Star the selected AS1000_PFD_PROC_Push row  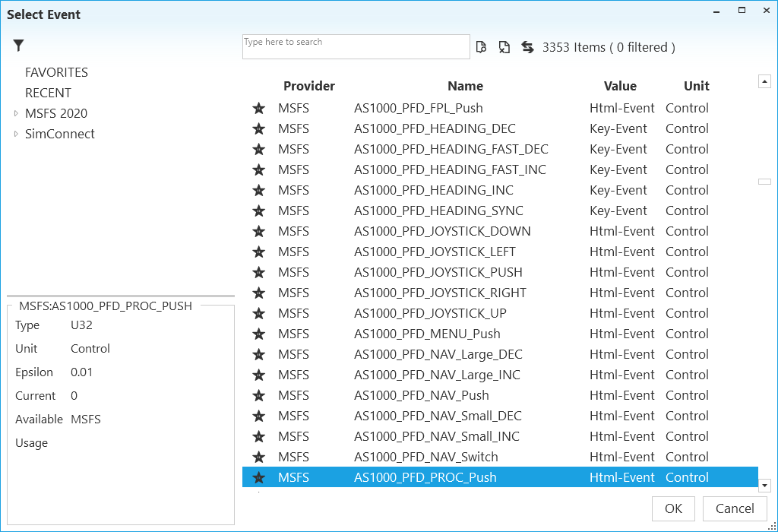click(258, 477)
